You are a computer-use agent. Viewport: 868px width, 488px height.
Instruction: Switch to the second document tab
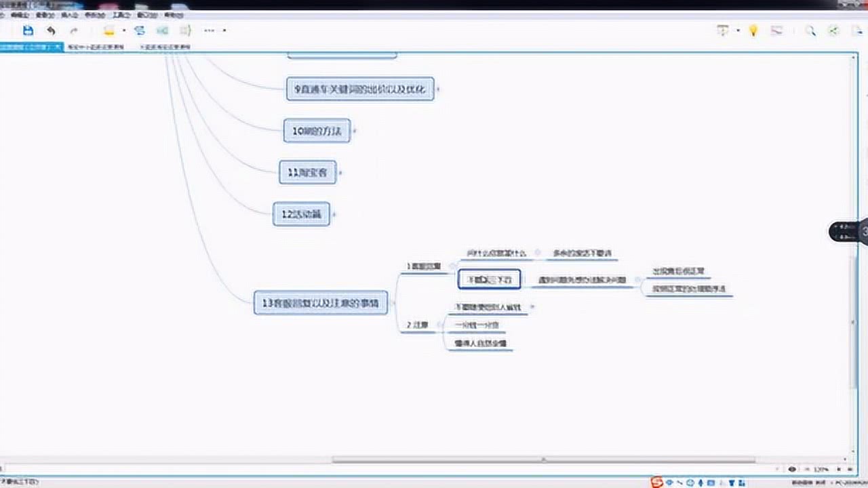tap(96, 47)
